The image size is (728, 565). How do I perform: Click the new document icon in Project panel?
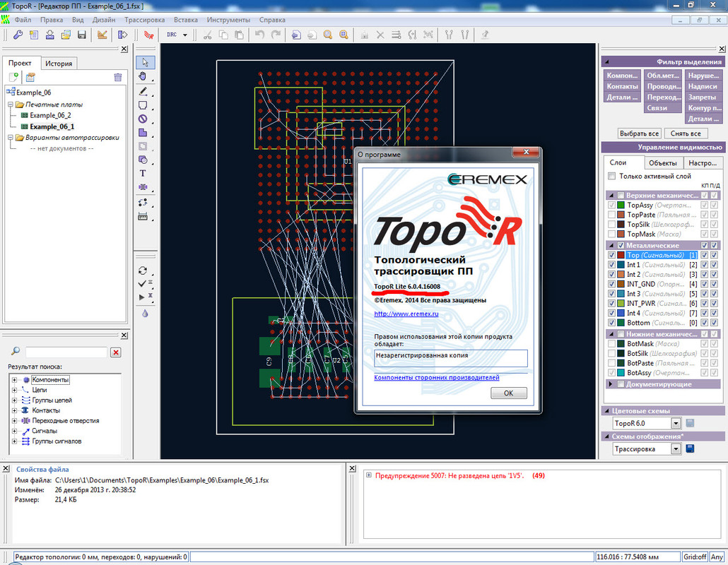(x=14, y=77)
